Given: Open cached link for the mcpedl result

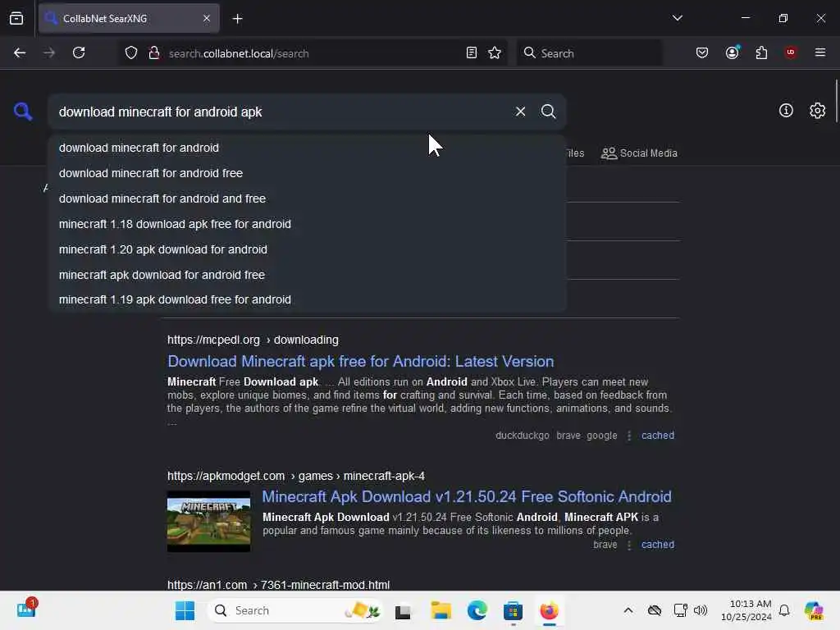Looking at the screenshot, I should pyautogui.click(x=658, y=436).
